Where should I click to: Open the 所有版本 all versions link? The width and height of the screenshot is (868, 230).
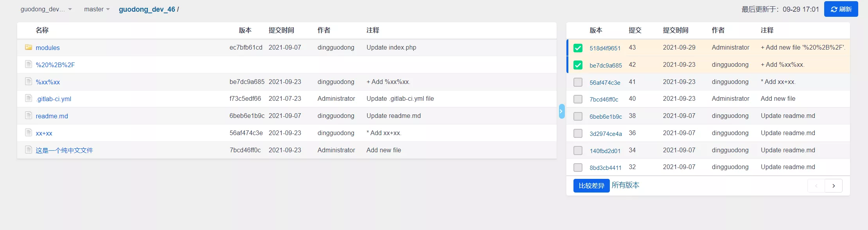(625, 185)
